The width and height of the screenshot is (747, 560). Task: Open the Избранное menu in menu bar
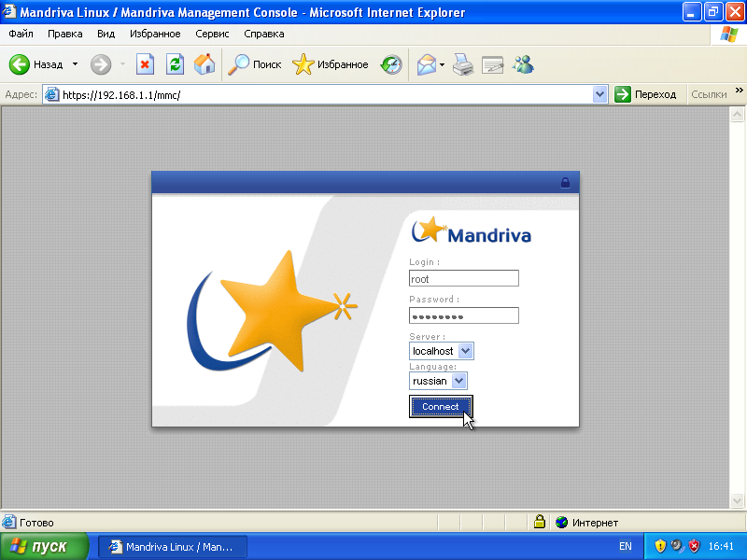155,34
